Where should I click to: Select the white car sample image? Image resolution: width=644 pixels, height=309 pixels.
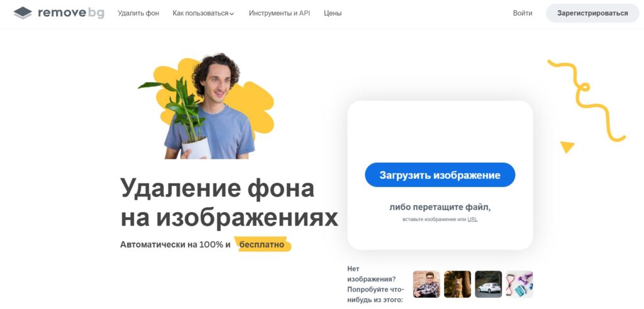pyautogui.click(x=488, y=284)
